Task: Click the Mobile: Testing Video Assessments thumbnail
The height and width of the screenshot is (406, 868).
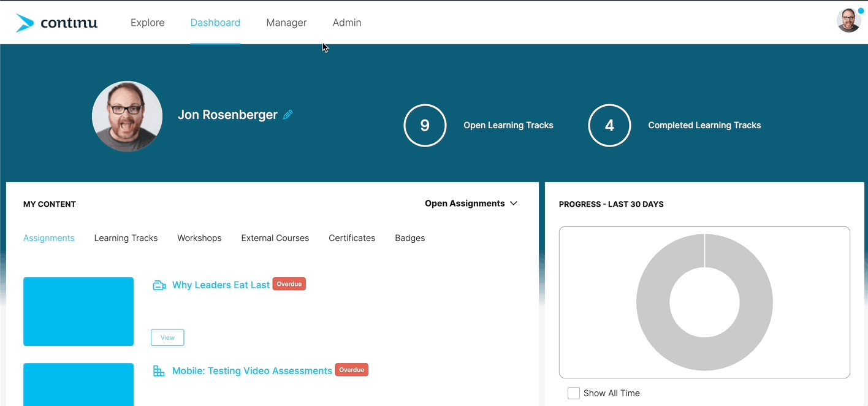Action: (78, 385)
